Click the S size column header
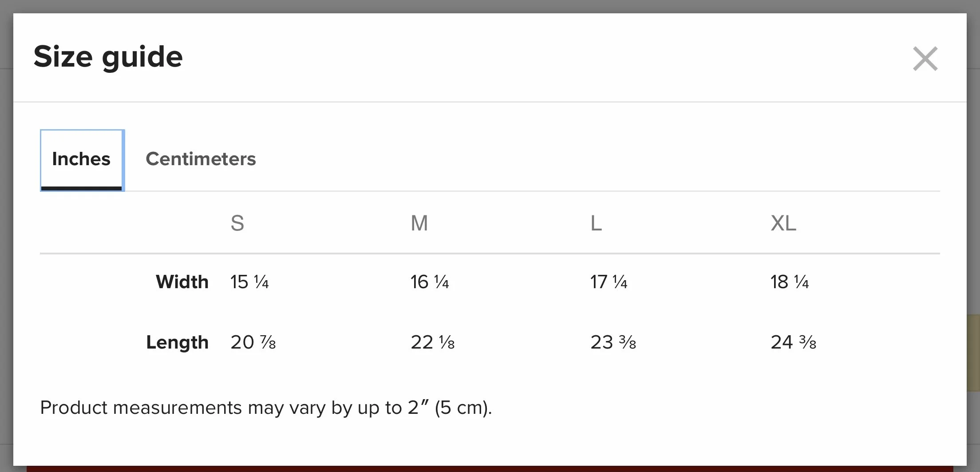The height and width of the screenshot is (472, 980). (x=237, y=223)
